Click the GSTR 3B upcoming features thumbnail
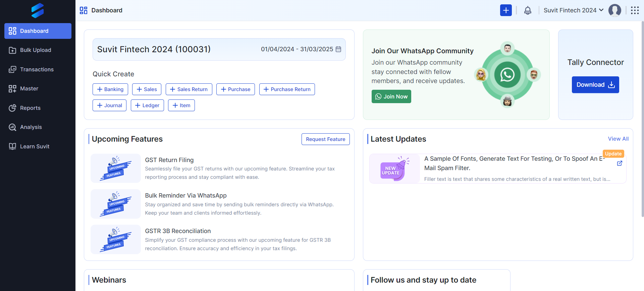Viewport: 644px width, 291px height. (116, 239)
